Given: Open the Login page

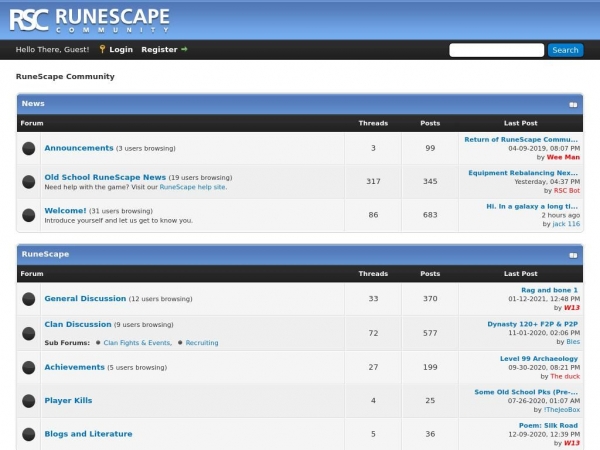Looking at the screenshot, I should pos(121,49).
